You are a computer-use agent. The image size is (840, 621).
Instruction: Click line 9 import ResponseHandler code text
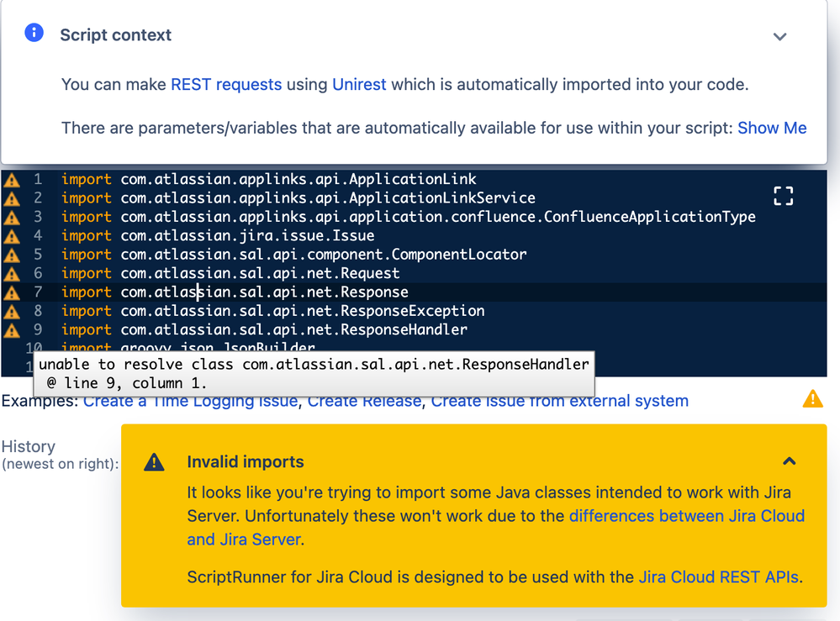(x=264, y=329)
